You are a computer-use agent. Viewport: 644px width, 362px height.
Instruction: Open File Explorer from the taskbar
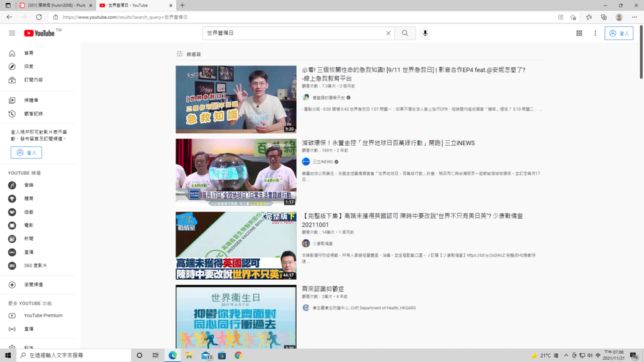click(189, 356)
